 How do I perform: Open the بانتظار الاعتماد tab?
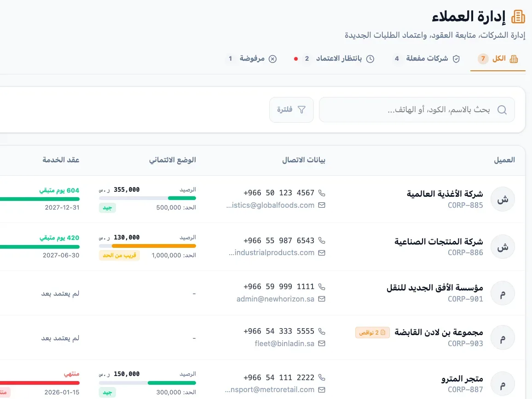point(333,59)
